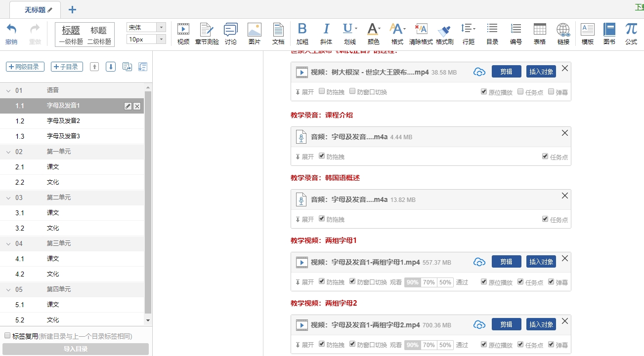
Task: Select chapter 1.2 字母及发音2 in the directory
Action: (63, 121)
